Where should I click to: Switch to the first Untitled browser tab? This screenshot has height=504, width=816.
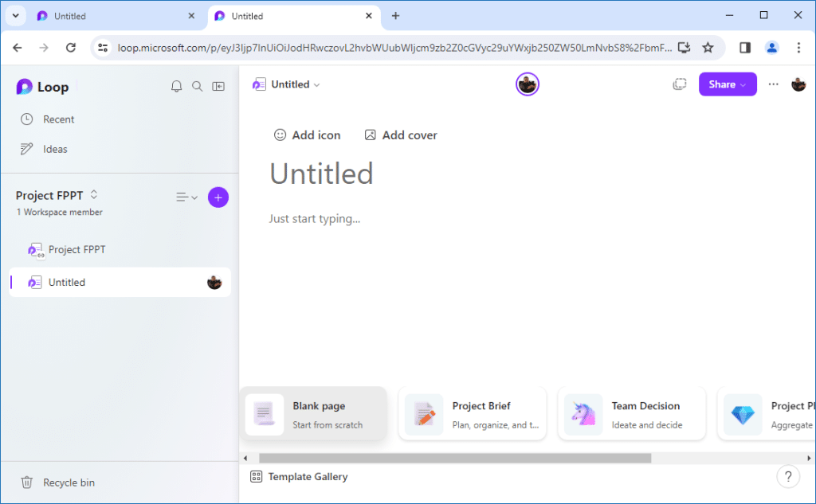click(x=112, y=16)
